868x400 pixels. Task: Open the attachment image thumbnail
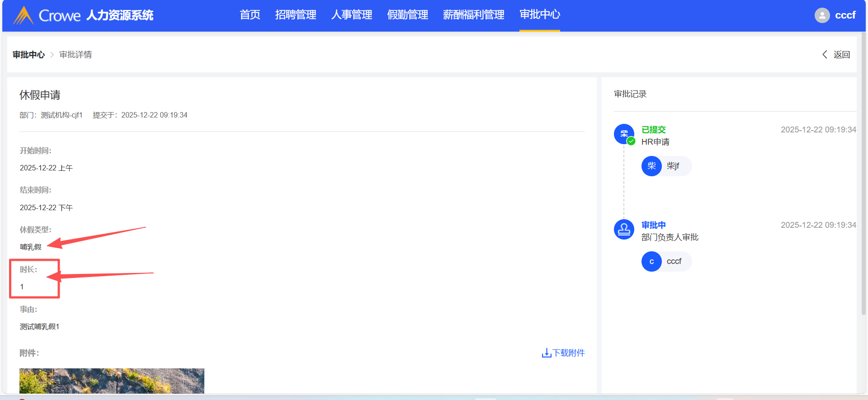(x=112, y=381)
